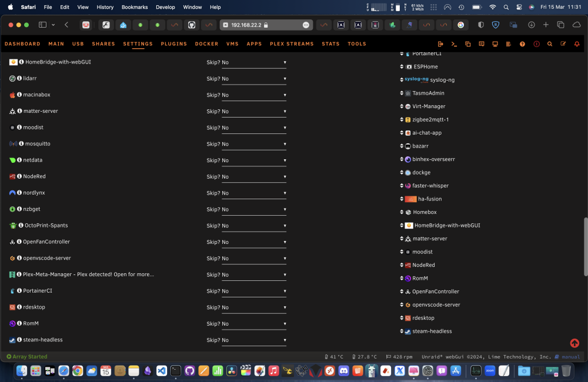
Task: Open the Skip dropdown for Plex-Meta-Manager
Action: [x=254, y=275]
